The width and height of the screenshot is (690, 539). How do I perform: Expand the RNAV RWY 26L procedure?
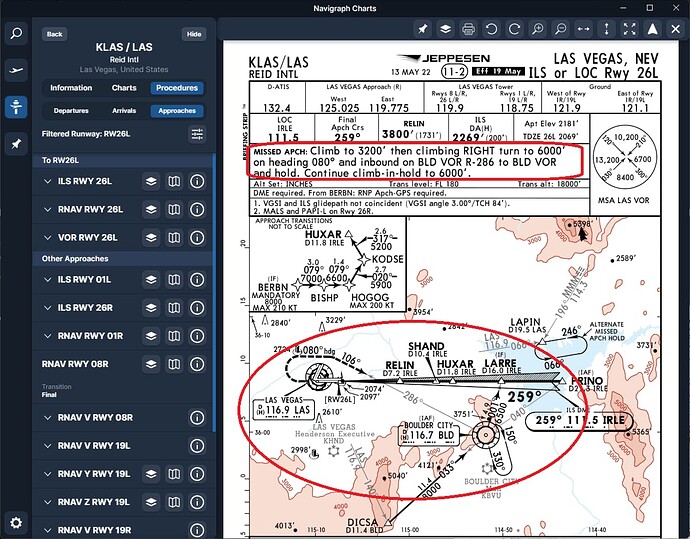tap(48, 209)
